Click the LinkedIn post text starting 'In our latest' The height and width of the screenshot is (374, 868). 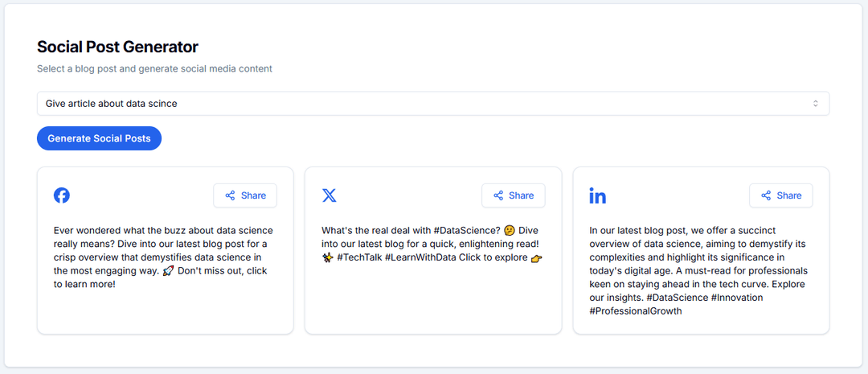click(698, 264)
